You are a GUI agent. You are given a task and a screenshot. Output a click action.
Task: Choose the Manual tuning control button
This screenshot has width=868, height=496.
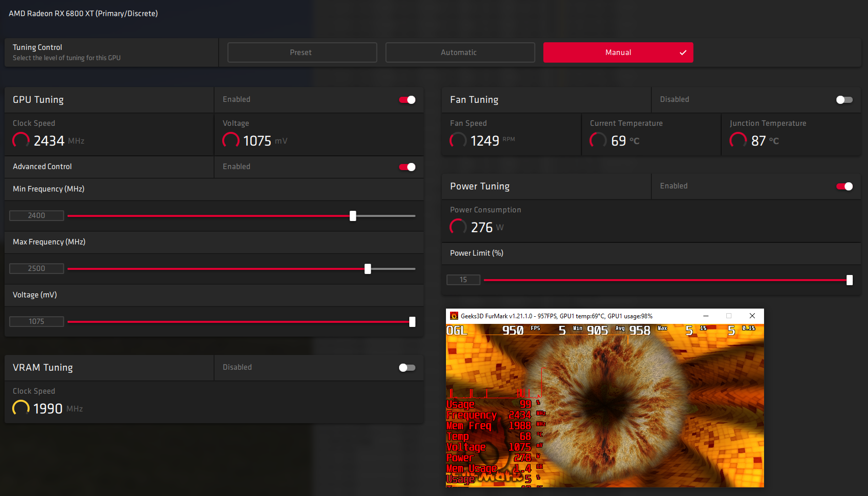pos(618,52)
